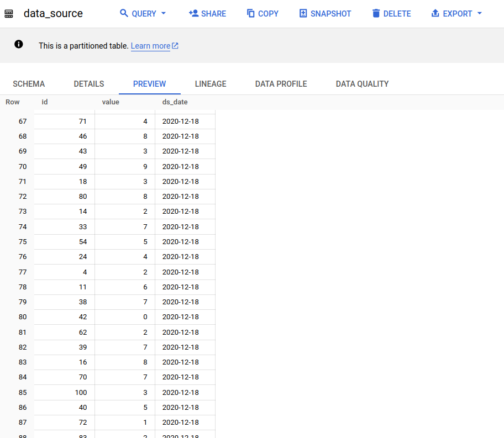Expand the Export dropdown arrow
Image resolution: width=504 pixels, height=438 pixels.
click(x=480, y=13)
